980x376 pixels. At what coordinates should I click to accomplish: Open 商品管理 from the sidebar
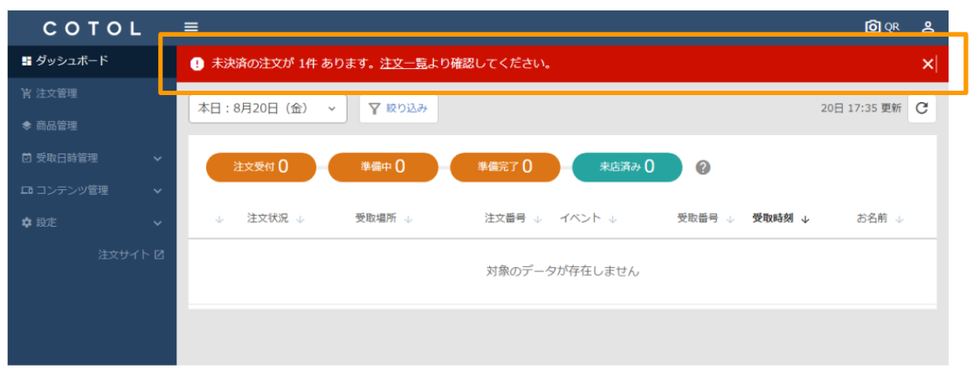coord(55,126)
